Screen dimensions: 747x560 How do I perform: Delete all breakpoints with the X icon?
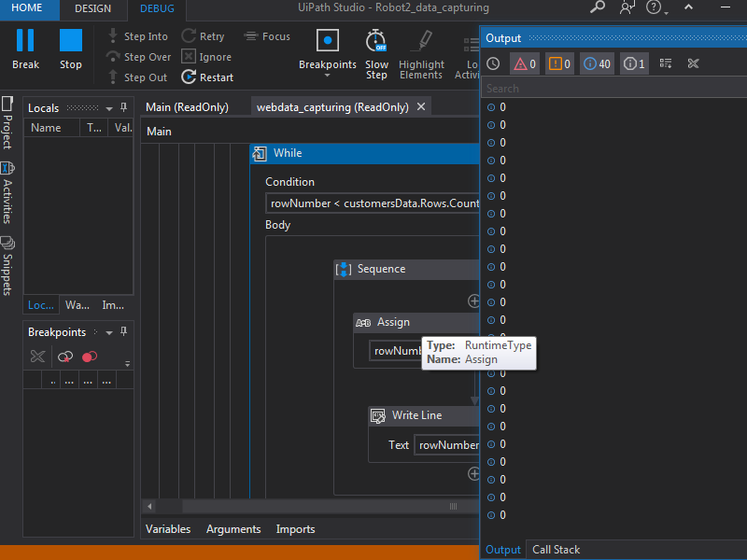pyautogui.click(x=37, y=357)
